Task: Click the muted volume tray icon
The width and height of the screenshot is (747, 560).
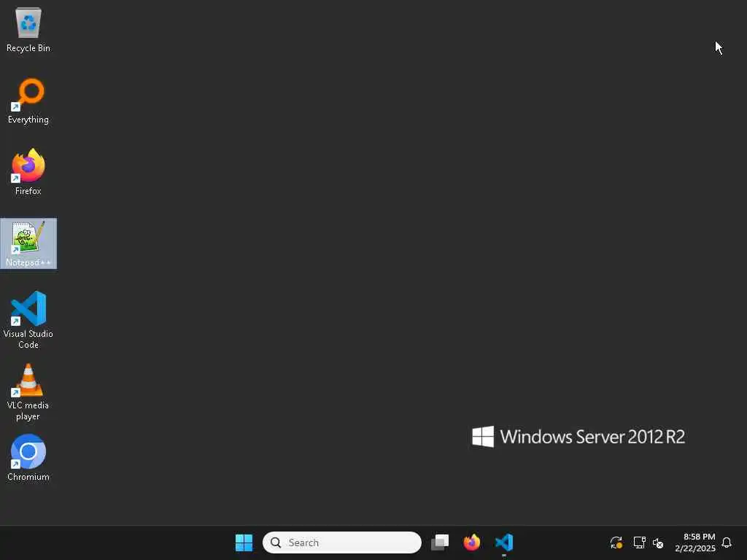Action: (658, 542)
